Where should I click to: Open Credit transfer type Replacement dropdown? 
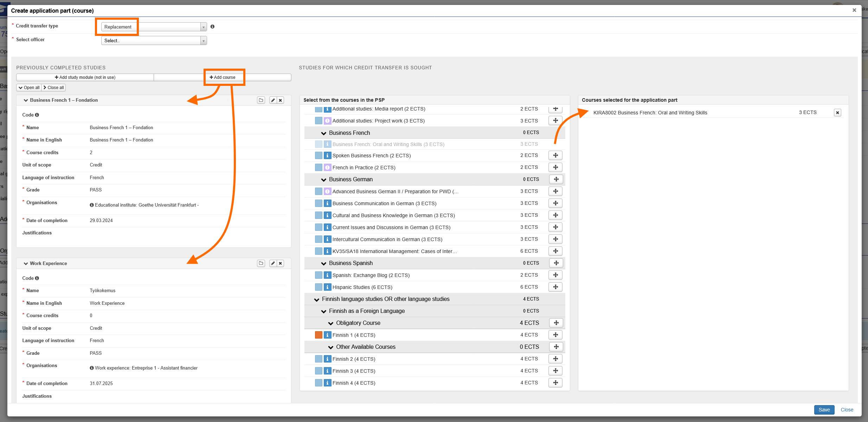(154, 27)
